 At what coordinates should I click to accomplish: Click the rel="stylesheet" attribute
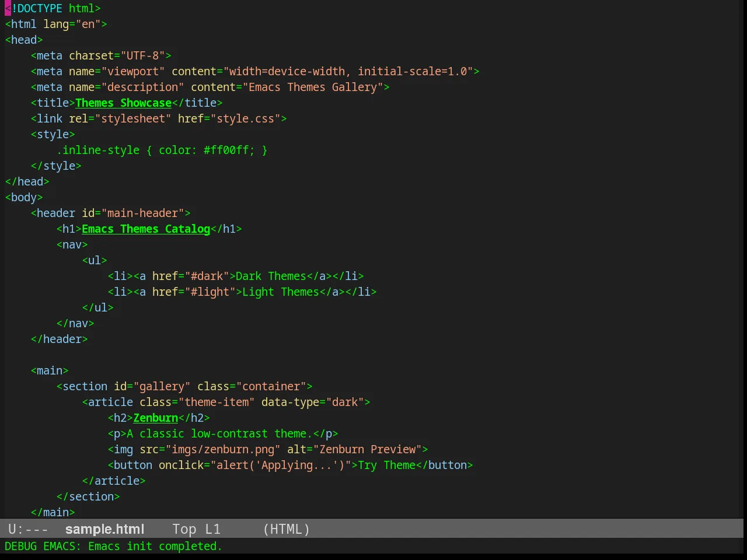point(120,118)
